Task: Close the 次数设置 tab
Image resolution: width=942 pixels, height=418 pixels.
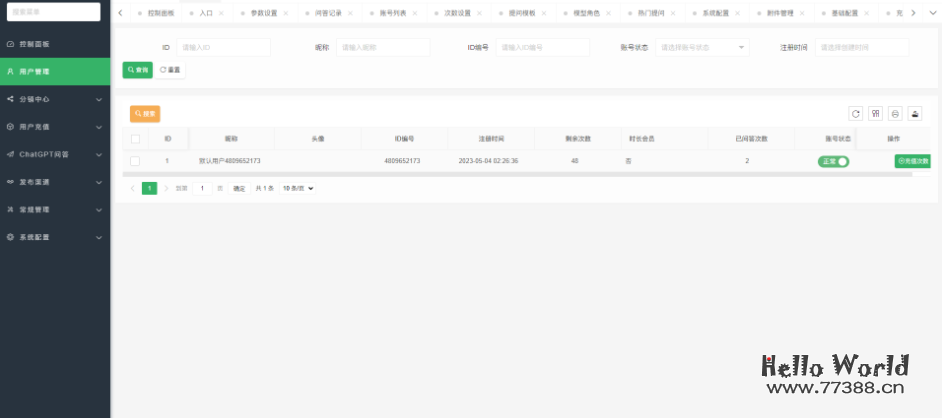Action: pyautogui.click(x=479, y=13)
